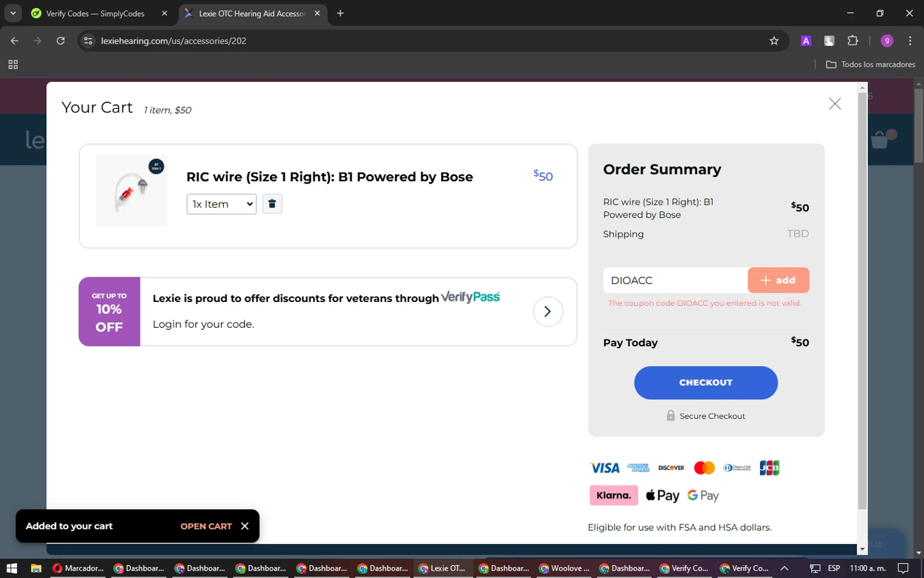Open the Windows notification center icon
The height and width of the screenshot is (578, 924).
[903, 568]
